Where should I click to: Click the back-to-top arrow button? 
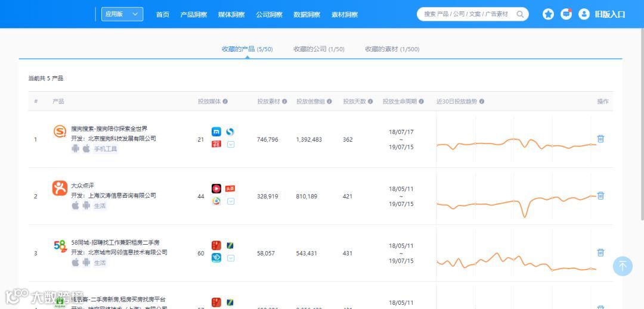coord(623,266)
